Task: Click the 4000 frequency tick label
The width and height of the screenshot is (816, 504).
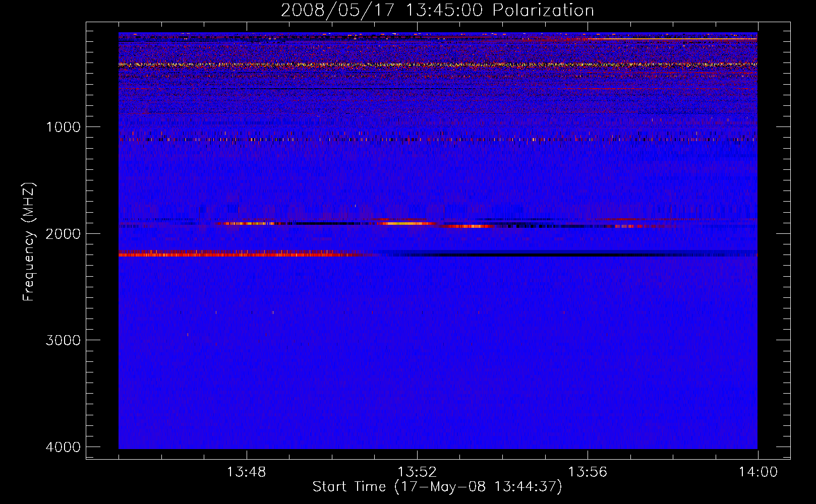Action: coord(63,447)
